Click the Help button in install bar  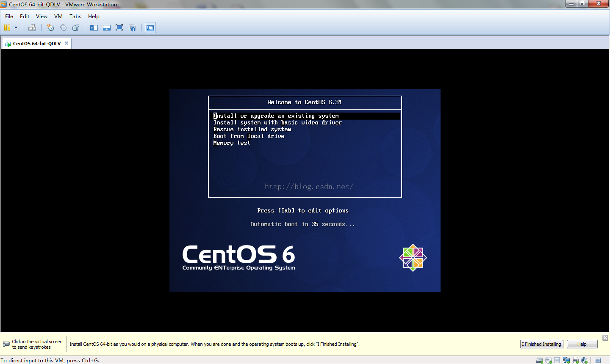[x=582, y=344]
